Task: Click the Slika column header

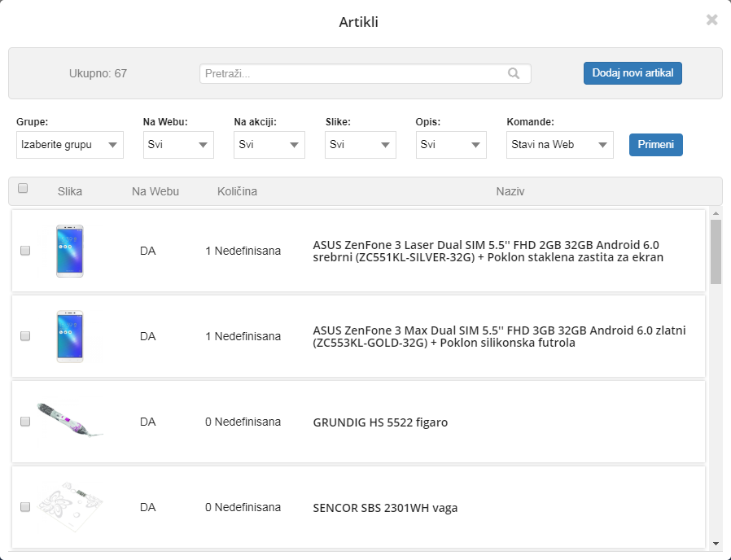Action: [x=70, y=191]
